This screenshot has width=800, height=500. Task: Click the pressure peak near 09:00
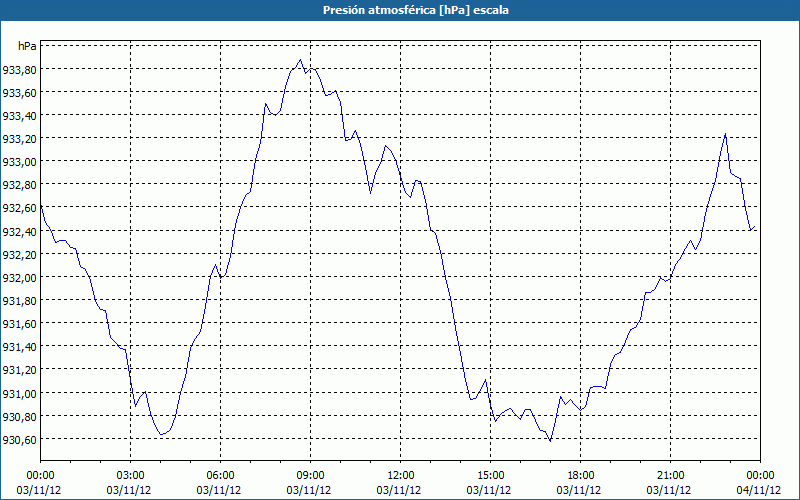tap(300, 60)
